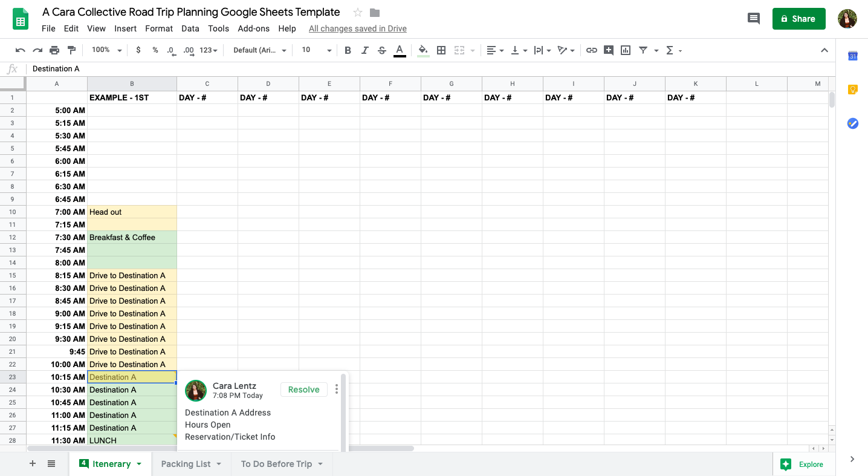The width and height of the screenshot is (868, 476).
Task: Open text wrapping dropdown
Action: point(542,50)
